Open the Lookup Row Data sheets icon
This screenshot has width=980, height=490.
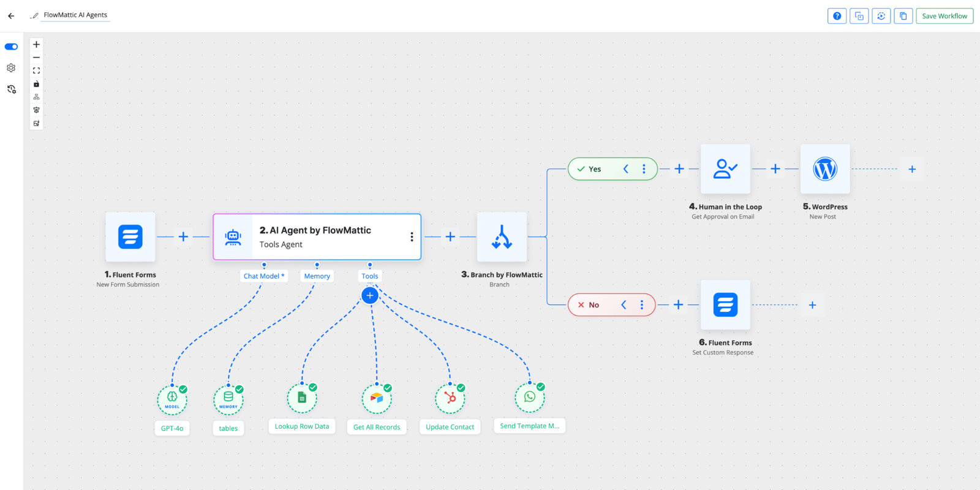coord(302,398)
